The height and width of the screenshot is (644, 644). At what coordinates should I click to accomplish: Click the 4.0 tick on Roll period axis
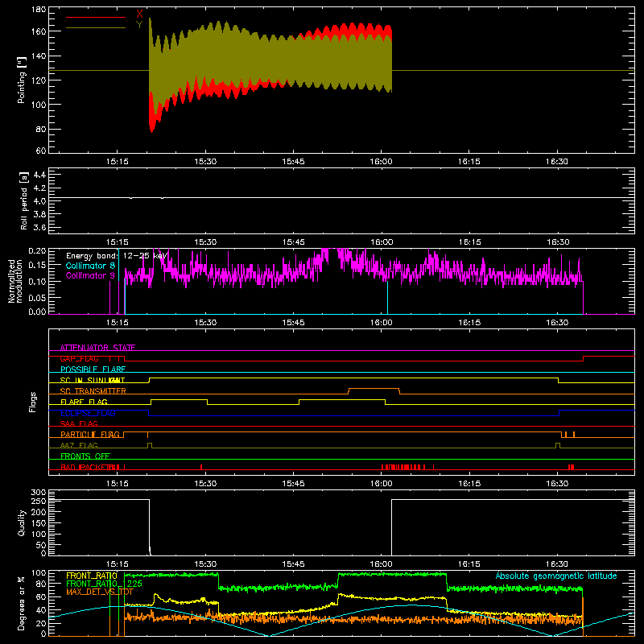click(x=39, y=201)
